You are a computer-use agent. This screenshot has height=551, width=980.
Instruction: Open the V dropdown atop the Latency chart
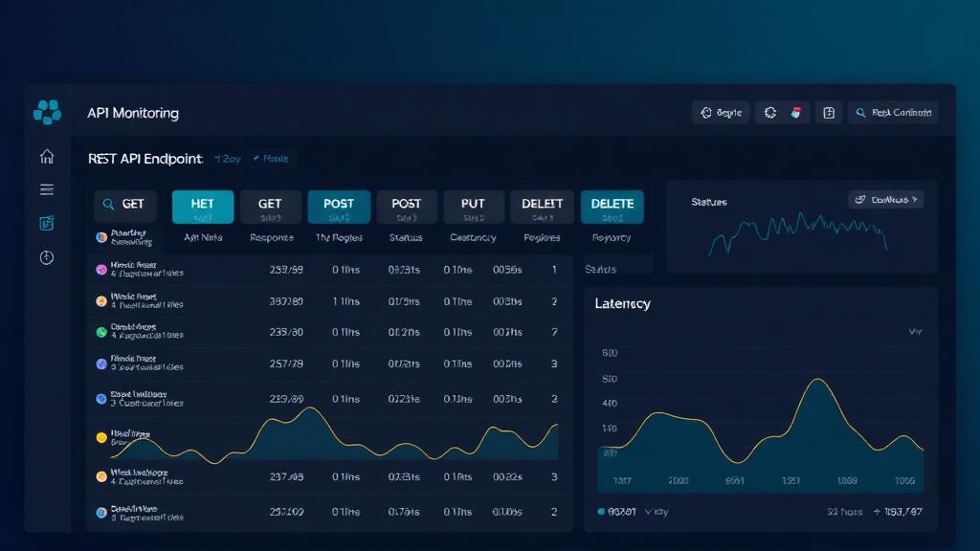pyautogui.click(x=915, y=330)
